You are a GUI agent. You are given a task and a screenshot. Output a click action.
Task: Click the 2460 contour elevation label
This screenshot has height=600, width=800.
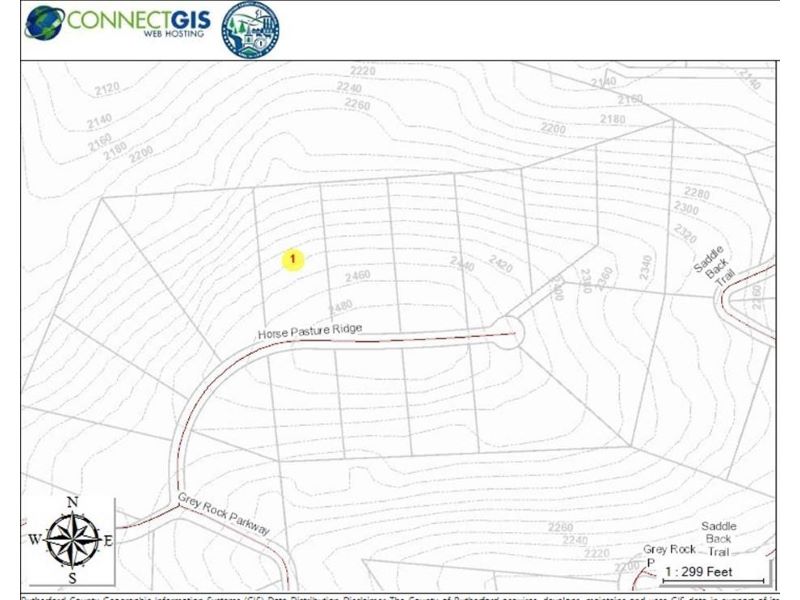point(358,277)
